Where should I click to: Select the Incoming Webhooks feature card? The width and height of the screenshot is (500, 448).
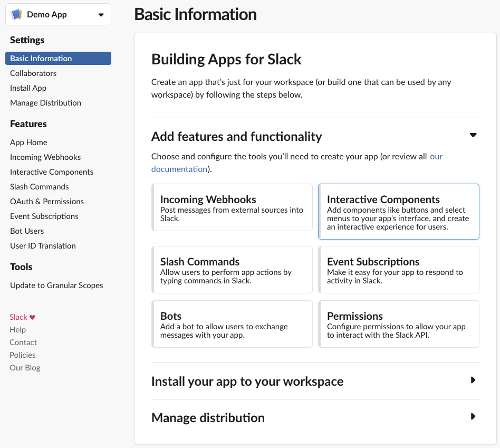tap(232, 207)
